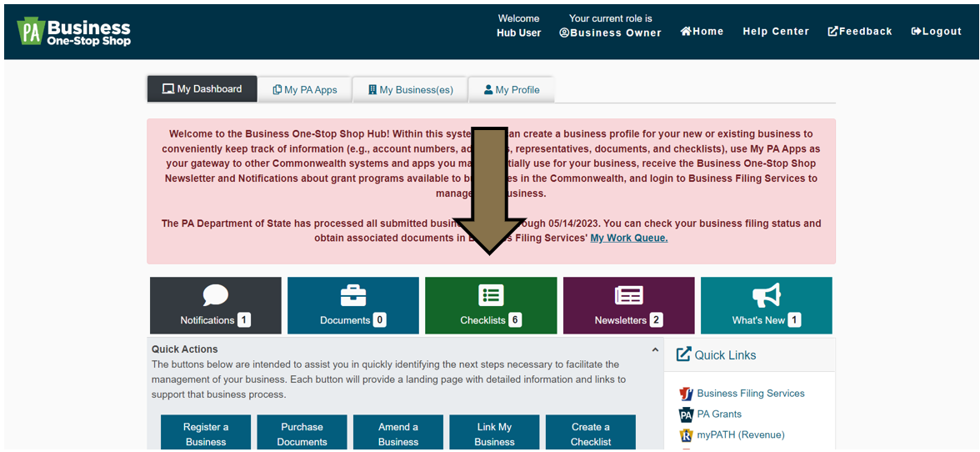The image size is (980, 452).
Task: Click the PA Business One-Stop Shop logo
Action: click(x=73, y=33)
